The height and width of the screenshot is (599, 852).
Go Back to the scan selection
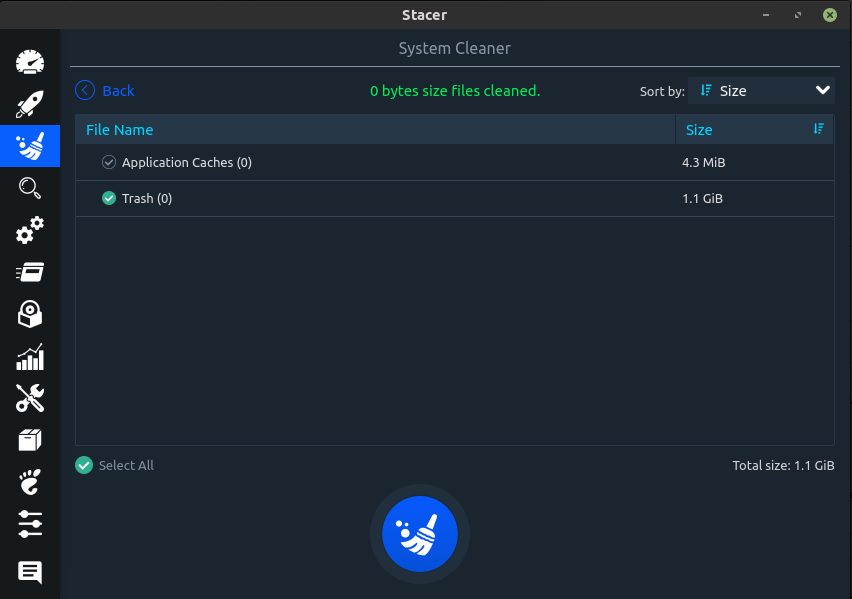pos(105,90)
